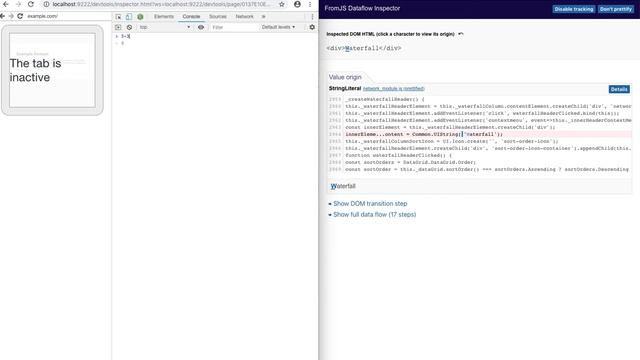Click the underlined W character in <div>Waterfall</div>
Image resolution: width=640 pixels, height=360 pixels.
pos(347,48)
